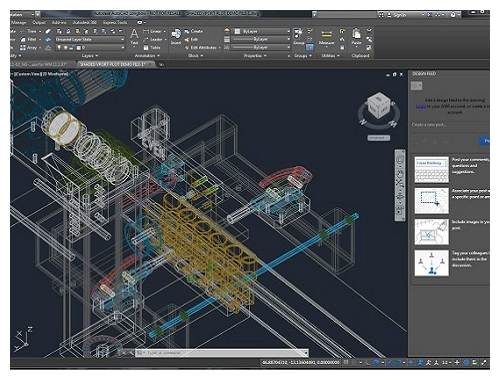
Task: Click the Create a new post field
Action: click(x=450, y=125)
